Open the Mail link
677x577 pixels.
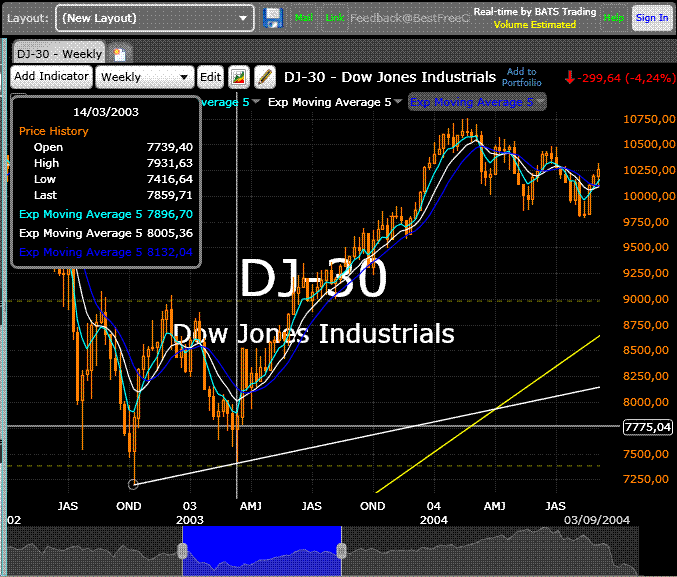pyautogui.click(x=304, y=18)
